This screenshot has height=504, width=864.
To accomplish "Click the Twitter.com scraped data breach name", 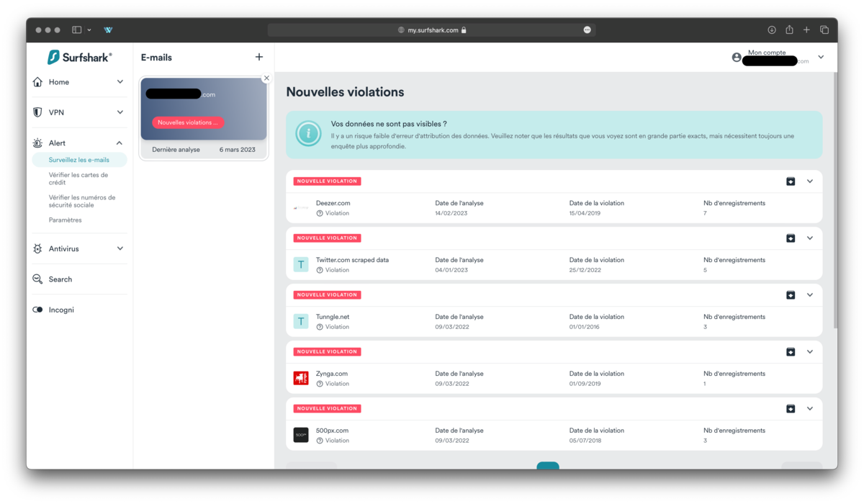I will point(352,260).
